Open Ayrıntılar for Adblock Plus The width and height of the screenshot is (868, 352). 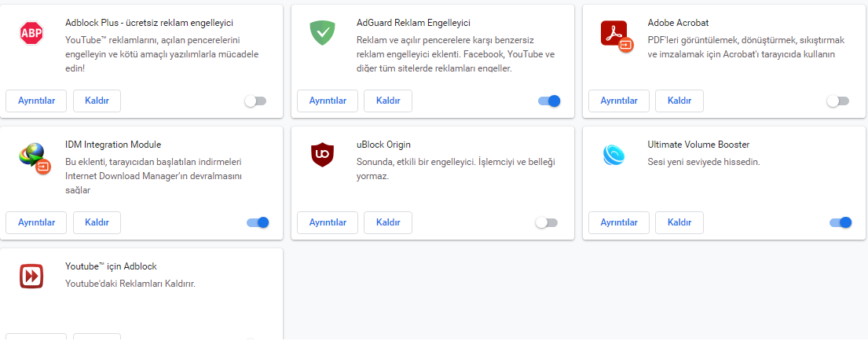(36, 101)
